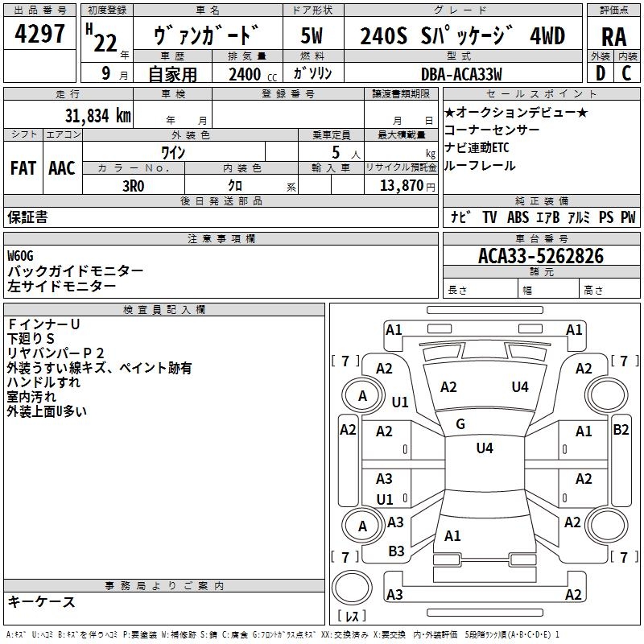Select the B3 damage mark on the diagram
The width and height of the screenshot is (644, 644).
click(x=396, y=551)
